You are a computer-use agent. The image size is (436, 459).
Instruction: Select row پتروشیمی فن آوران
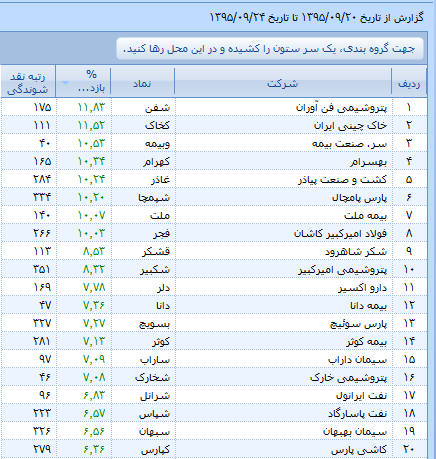click(x=214, y=107)
